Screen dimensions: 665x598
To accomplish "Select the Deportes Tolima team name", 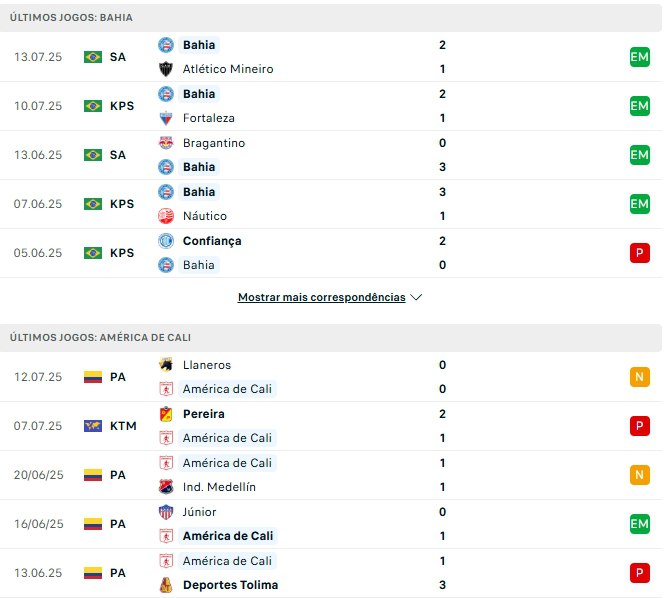I will coord(230,585).
